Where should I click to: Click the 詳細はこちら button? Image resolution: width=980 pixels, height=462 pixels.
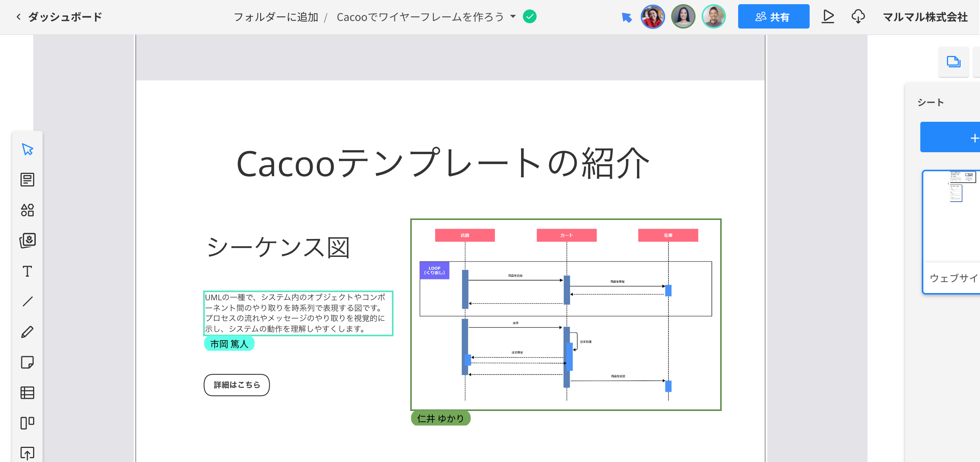[237, 385]
